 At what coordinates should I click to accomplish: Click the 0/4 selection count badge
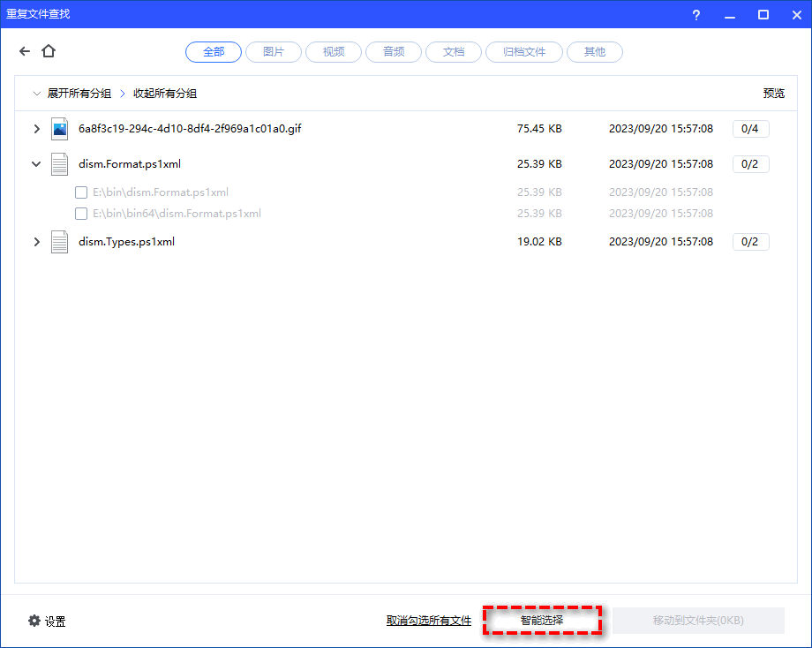[x=750, y=129]
